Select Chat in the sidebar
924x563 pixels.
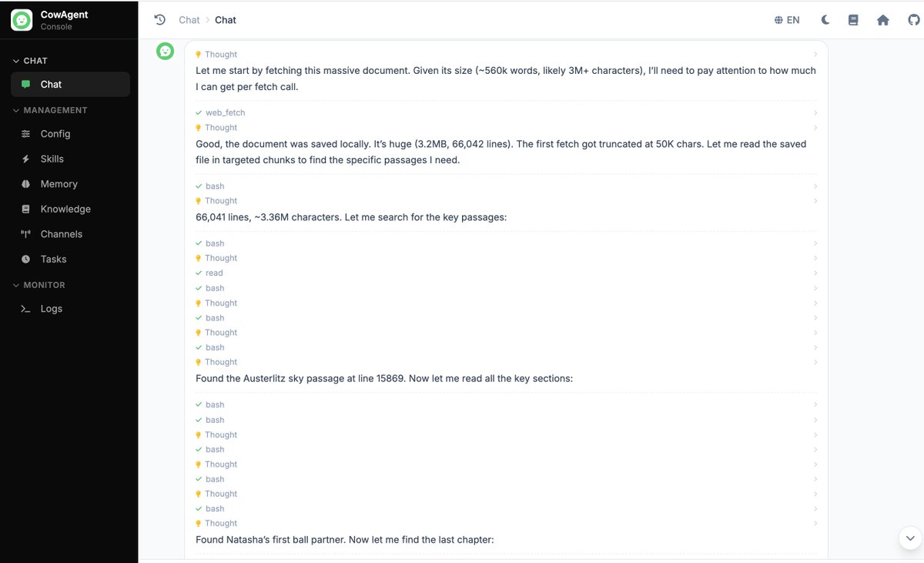coord(70,85)
